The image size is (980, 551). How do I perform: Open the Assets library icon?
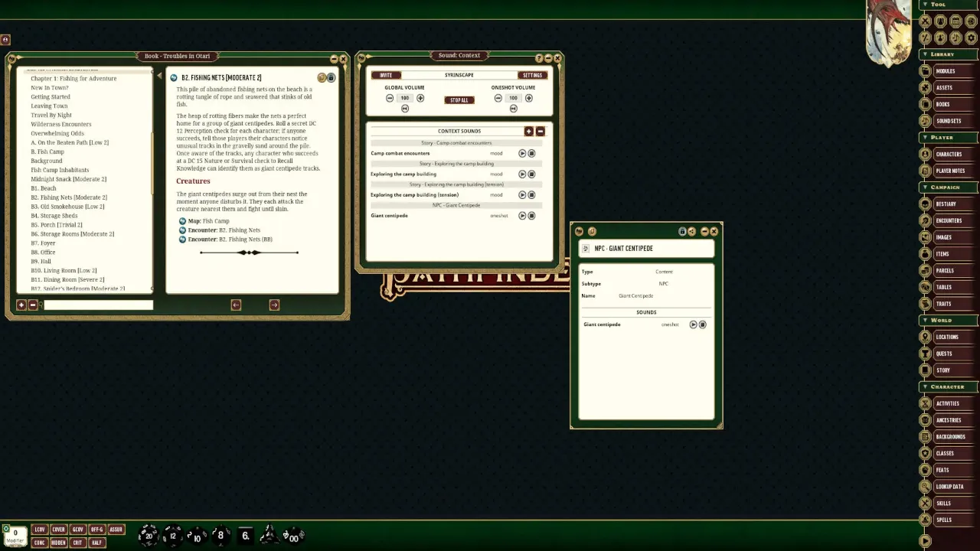[926, 88]
